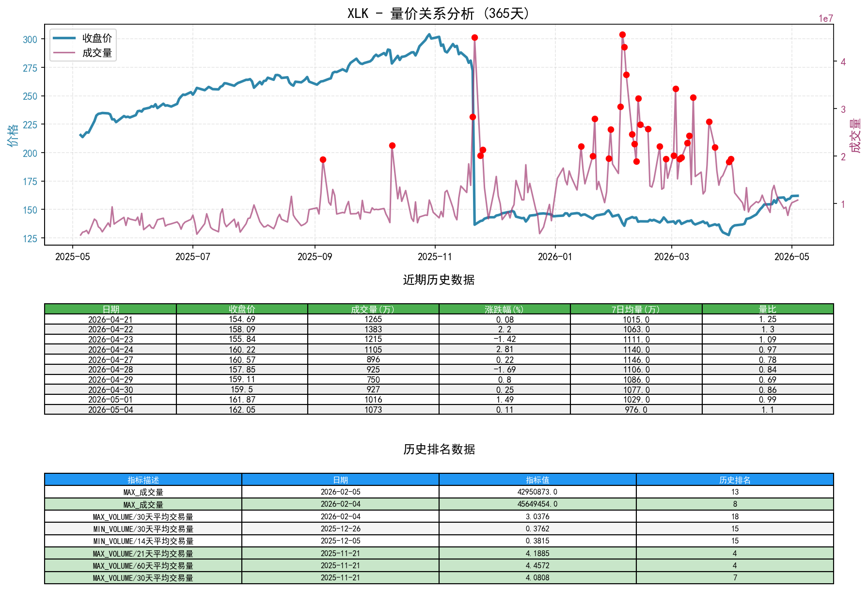Click price axis tick '250'
868x591 pixels.
coord(30,96)
